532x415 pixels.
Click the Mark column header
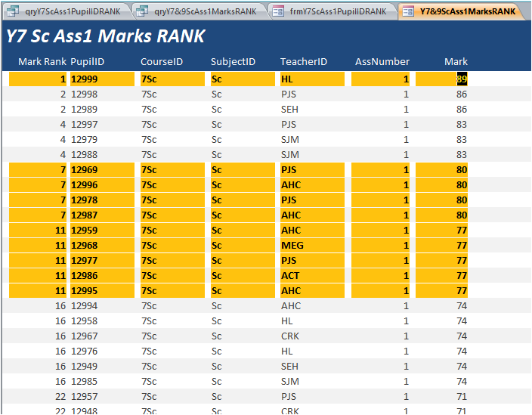pos(456,62)
